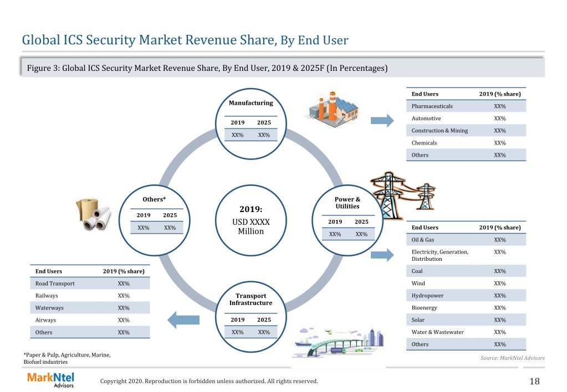Click the power transmission towers illustration
This screenshot has height=392, width=567.
click(x=402, y=195)
